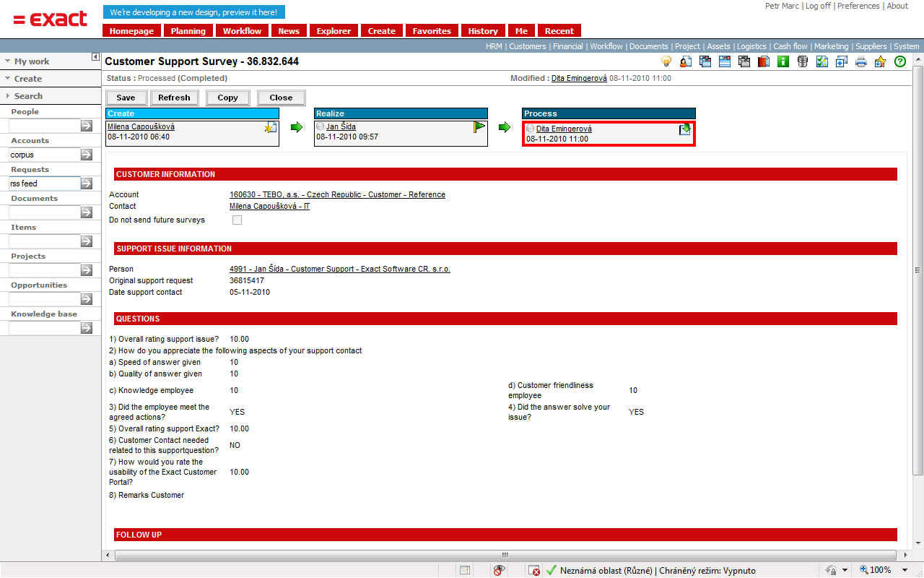Add to favorites with star icon

coord(880,61)
